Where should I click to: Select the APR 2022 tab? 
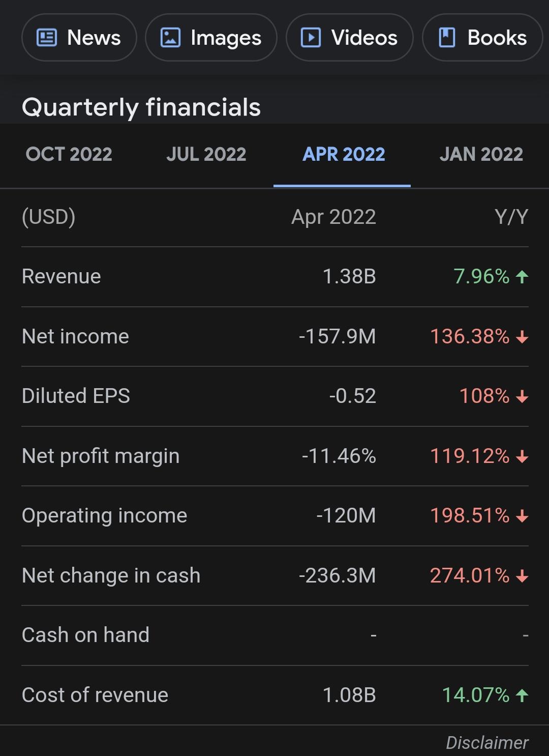[344, 154]
